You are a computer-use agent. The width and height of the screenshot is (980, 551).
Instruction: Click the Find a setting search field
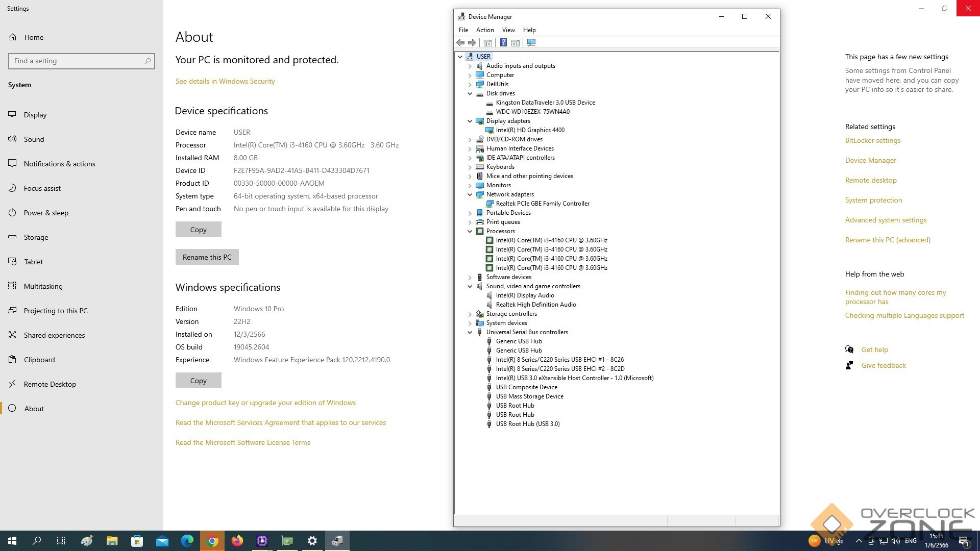point(77,61)
